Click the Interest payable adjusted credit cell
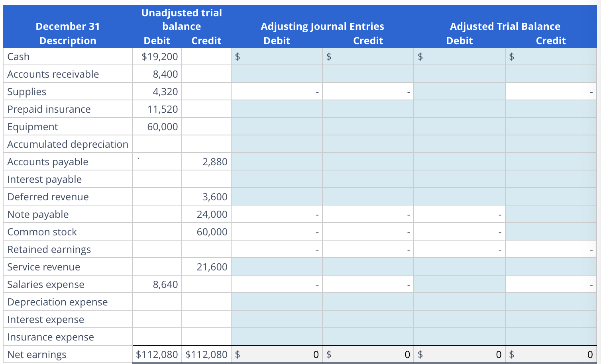Image resolution: width=601 pixels, height=364 pixels. click(550, 179)
